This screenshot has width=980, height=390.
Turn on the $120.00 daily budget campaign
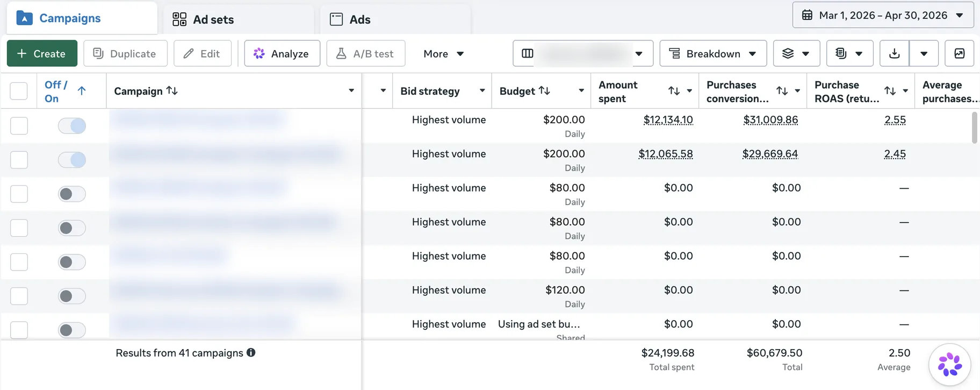(72, 296)
